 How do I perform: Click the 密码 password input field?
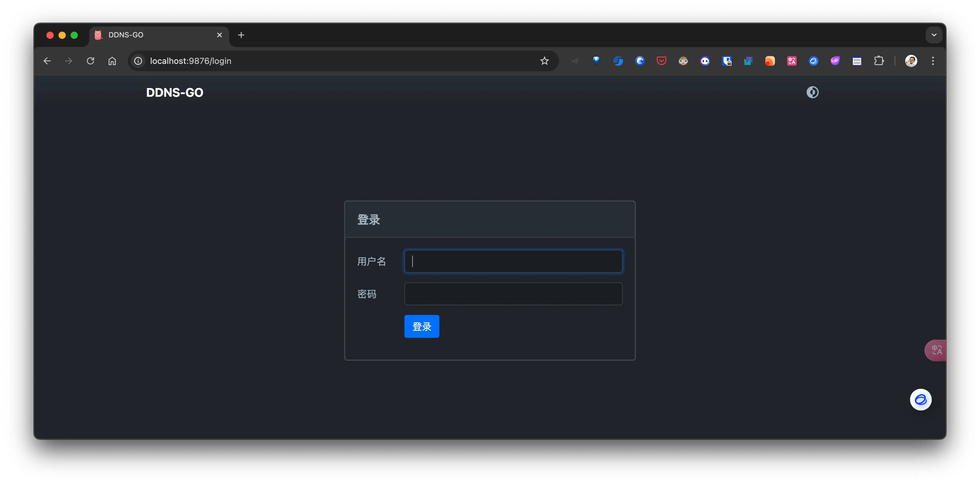[x=513, y=294]
